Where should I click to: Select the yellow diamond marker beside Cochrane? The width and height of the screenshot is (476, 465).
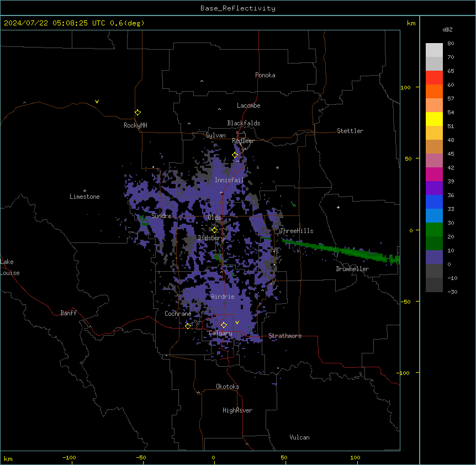coord(188,326)
